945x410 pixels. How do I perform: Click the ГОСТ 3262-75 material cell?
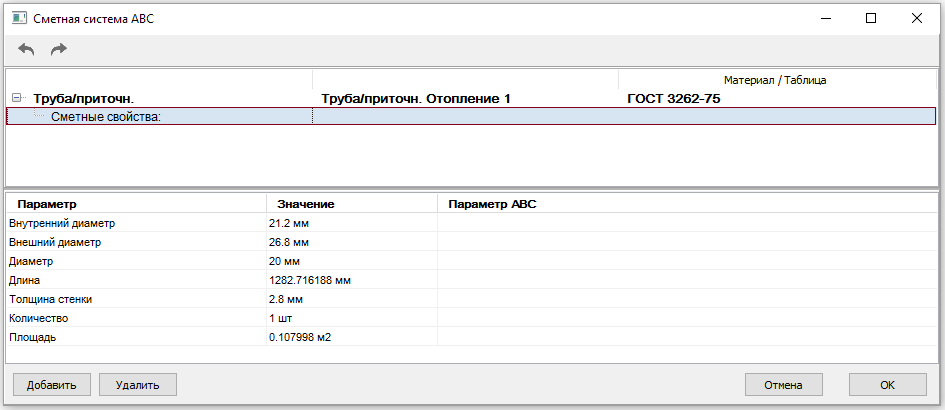674,99
